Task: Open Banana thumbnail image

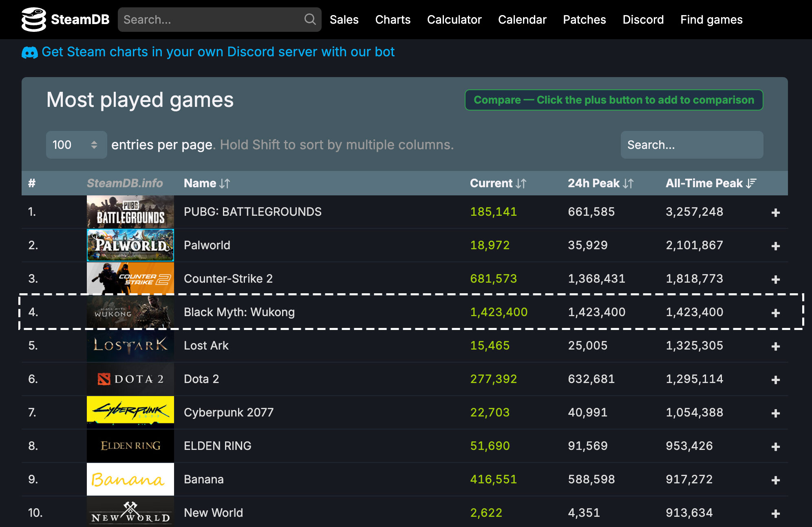Action: (130, 479)
